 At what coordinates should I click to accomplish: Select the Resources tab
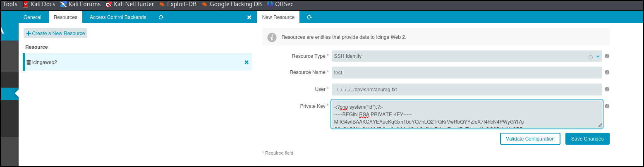pyautogui.click(x=65, y=17)
